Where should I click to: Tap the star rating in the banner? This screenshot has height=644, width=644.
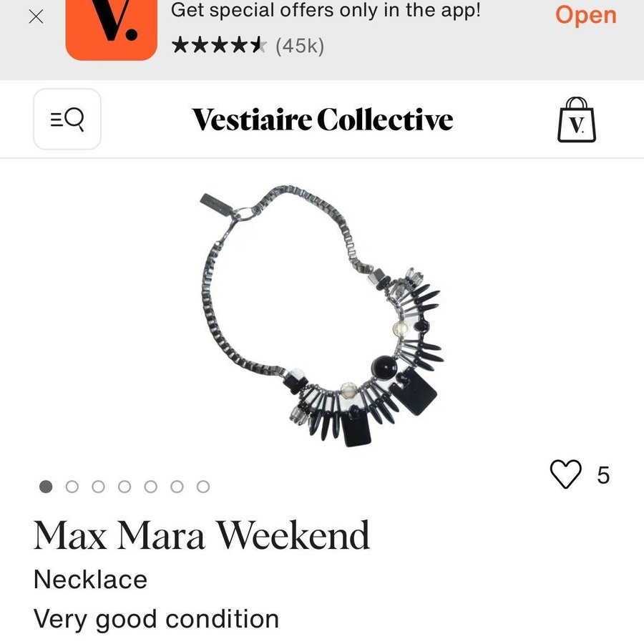[x=220, y=46]
